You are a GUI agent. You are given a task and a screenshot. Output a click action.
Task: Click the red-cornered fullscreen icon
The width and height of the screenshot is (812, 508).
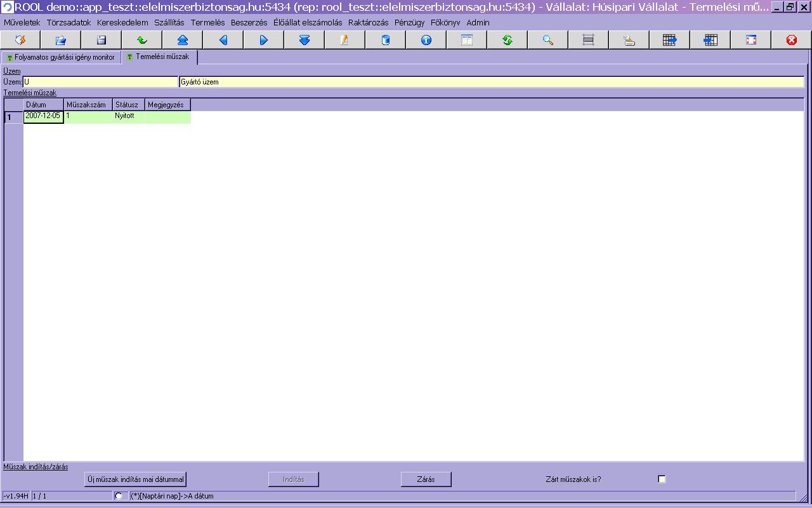point(750,40)
